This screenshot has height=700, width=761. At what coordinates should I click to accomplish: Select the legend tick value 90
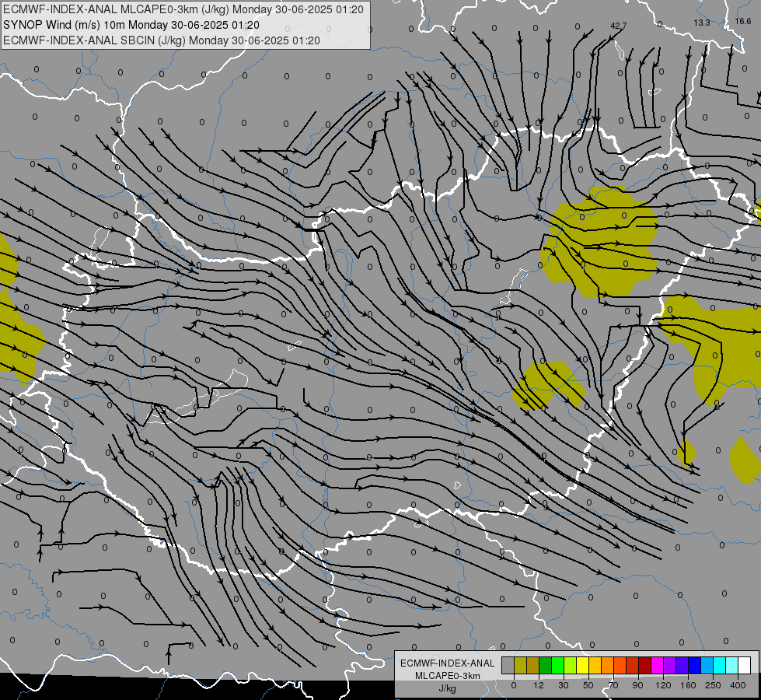click(x=637, y=685)
